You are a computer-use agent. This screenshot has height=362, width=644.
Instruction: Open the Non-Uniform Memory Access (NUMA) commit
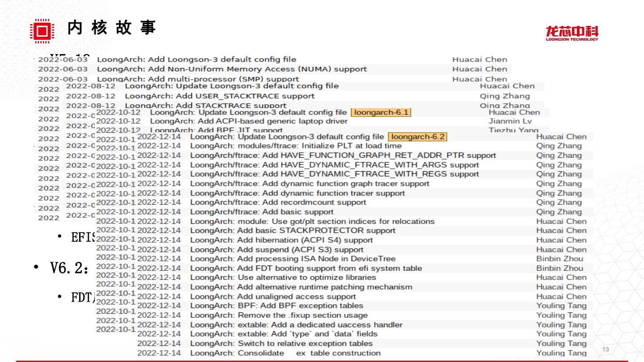coord(232,69)
